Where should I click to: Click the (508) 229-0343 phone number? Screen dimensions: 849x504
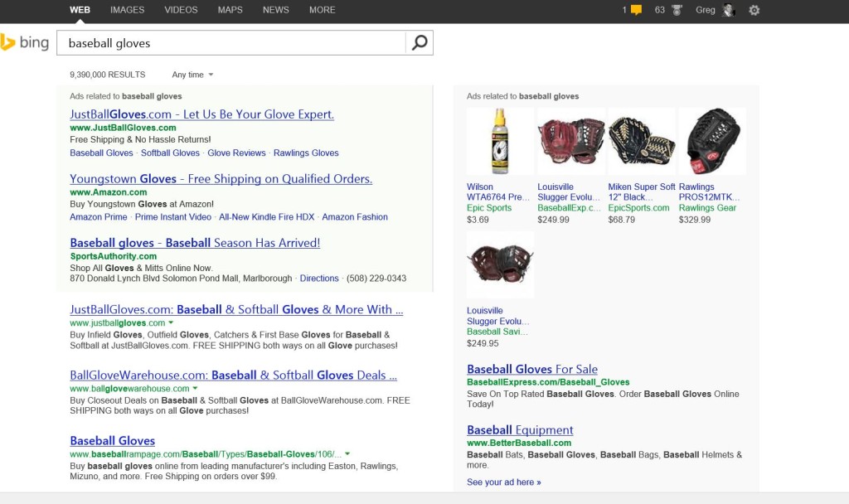pyautogui.click(x=376, y=279)
